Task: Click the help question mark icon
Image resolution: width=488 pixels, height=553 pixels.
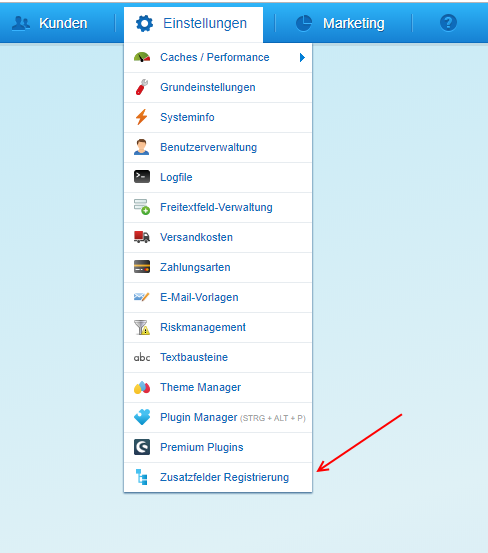Action: tap(448, 23)
